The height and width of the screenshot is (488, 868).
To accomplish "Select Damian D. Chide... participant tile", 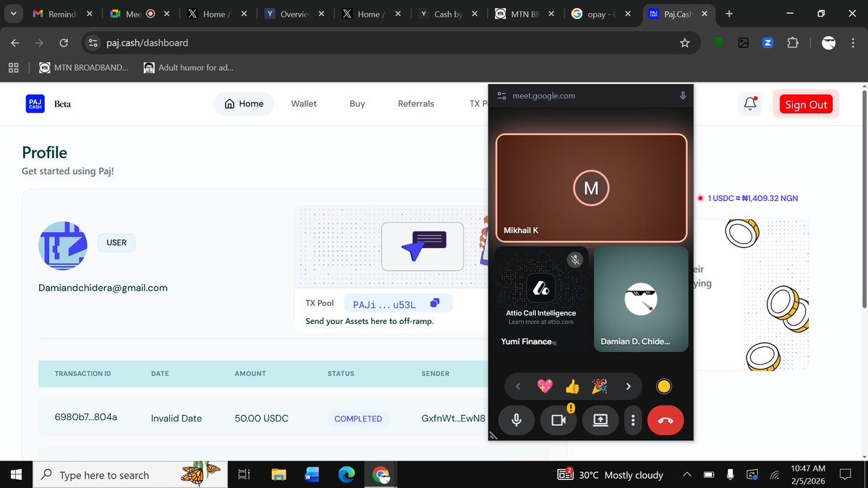I will coord(641,299).
